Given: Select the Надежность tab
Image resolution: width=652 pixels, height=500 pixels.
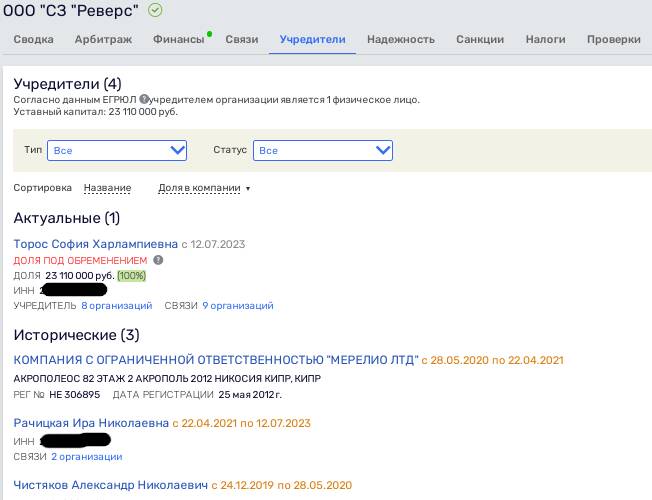Looking at the screenshot, I should (401, 40).
